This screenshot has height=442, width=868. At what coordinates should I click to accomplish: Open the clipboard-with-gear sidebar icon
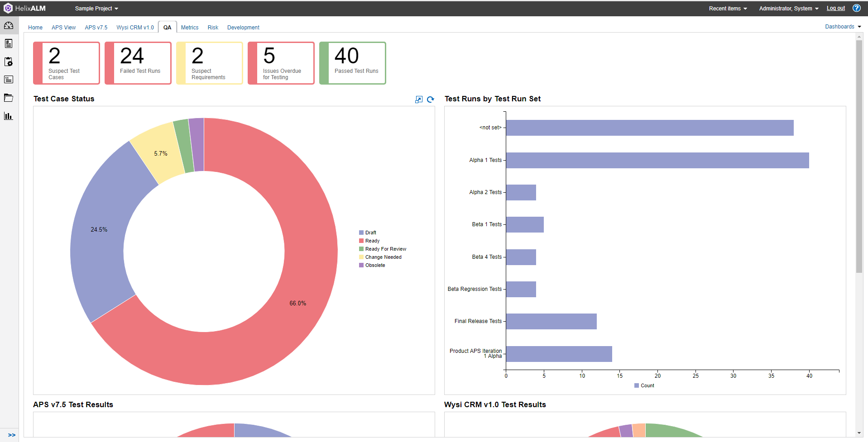(9, 62)
